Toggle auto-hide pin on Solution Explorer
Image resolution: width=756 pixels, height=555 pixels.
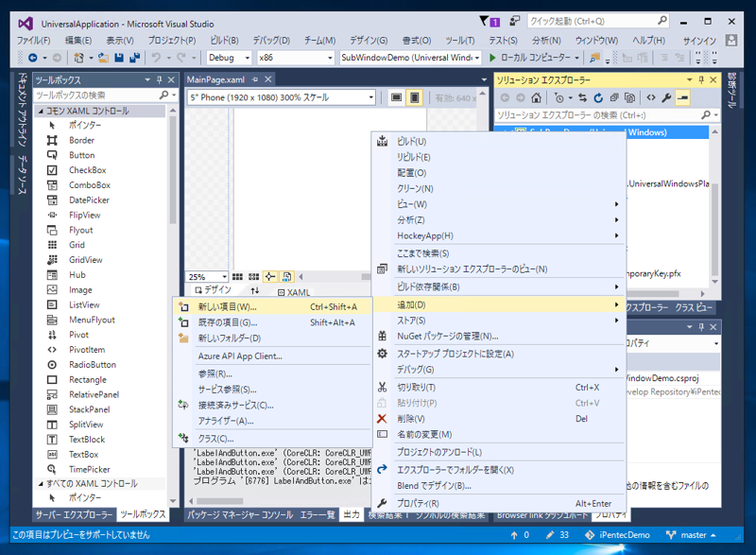tap(701, 79)
